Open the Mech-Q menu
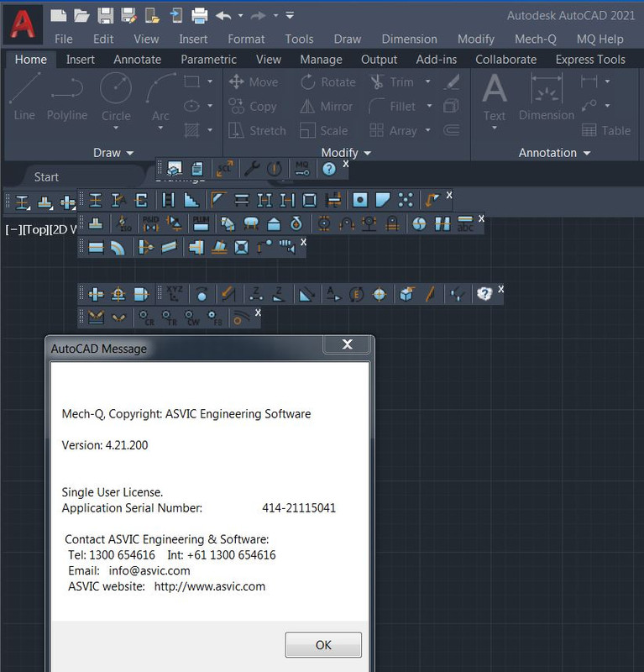This screenshot has height=672, width=644. 536,39
